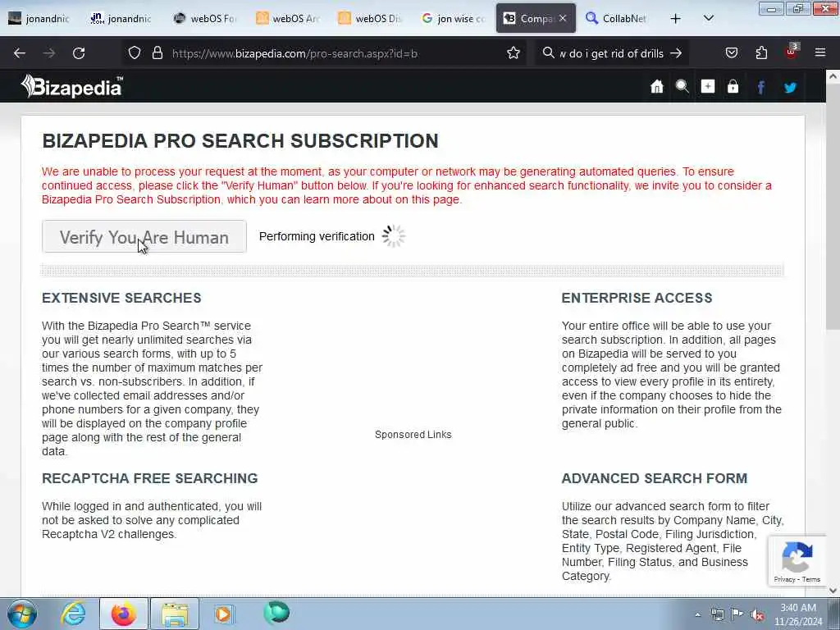The height and width of the screenshot is (630, 840).
Task: Click the green round app icon on the taskbar
Action: click(x=276, y=614)
